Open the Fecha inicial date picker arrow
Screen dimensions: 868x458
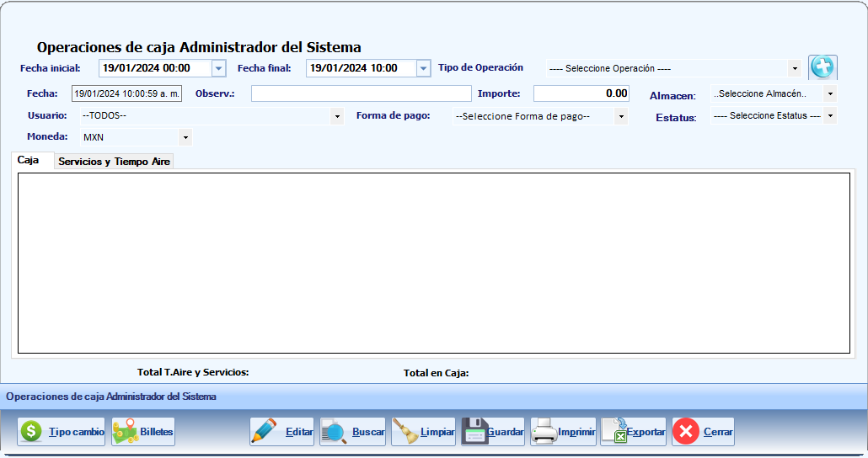(218, 68)
